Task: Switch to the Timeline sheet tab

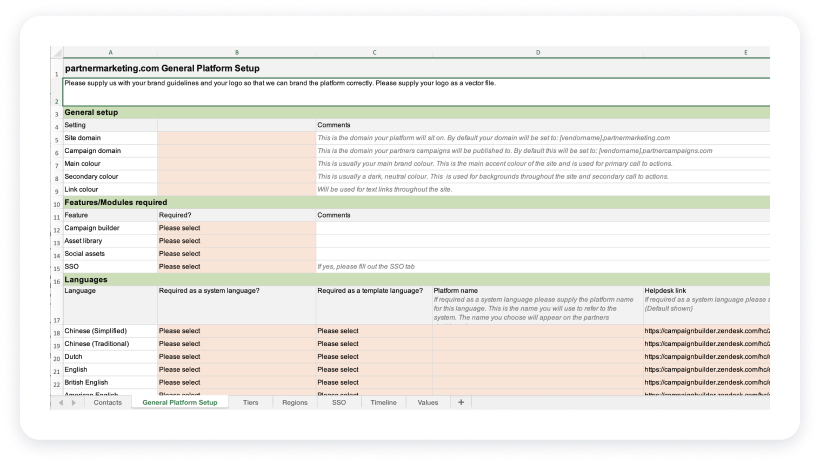Action: tap(383, 402)
